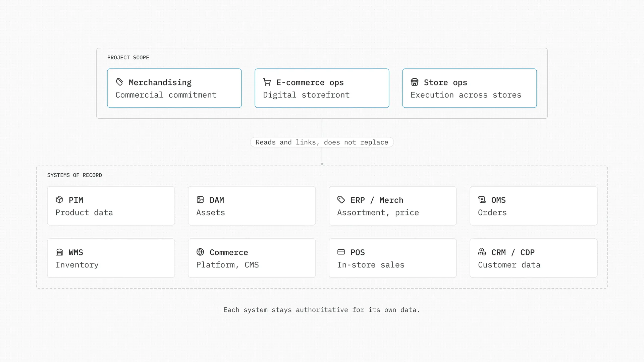Click the DAM title text
This screenshot has width=644, height=362.
(x=217, y=200)
